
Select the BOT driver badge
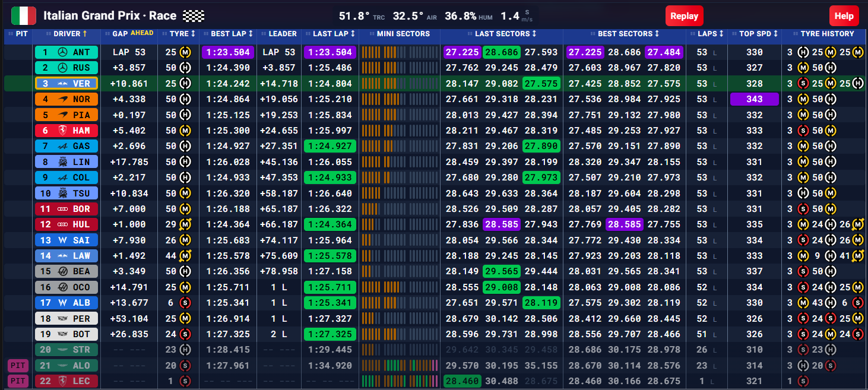[66, 334]
